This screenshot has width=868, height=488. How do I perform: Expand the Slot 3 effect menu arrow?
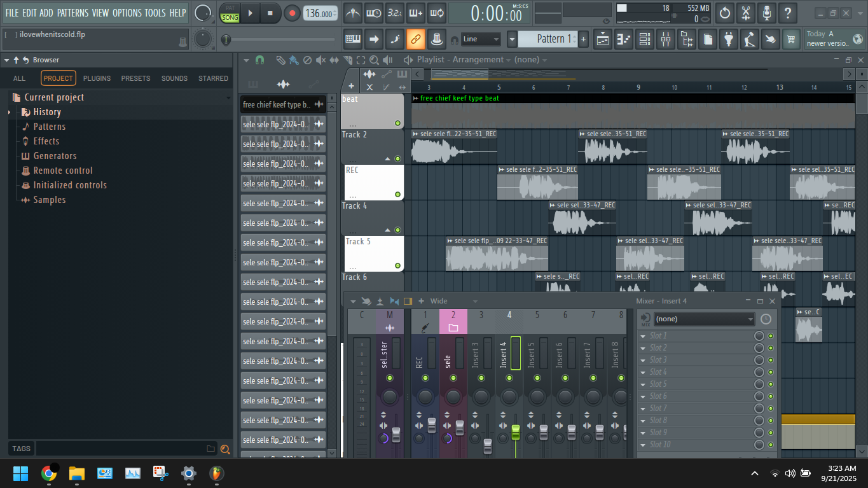[x=643, y=360]
